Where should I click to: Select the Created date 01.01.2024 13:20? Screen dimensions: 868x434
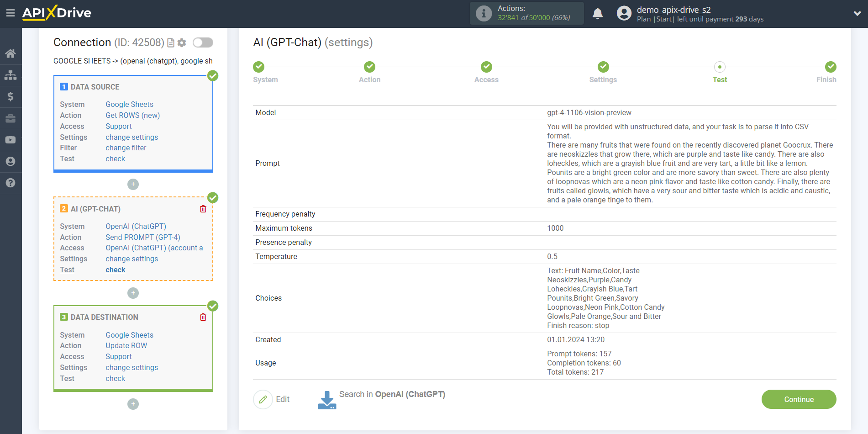(x=576, y=340)
